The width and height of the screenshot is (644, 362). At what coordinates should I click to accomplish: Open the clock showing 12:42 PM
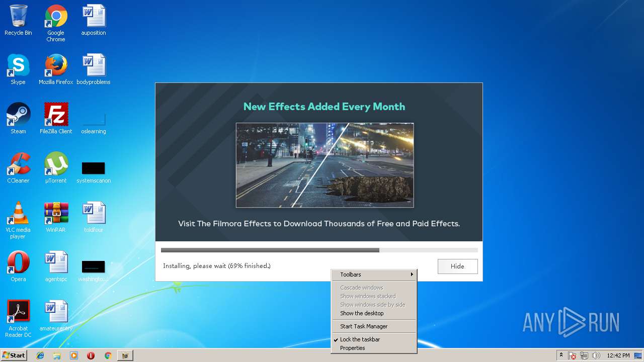coord(618,355)
